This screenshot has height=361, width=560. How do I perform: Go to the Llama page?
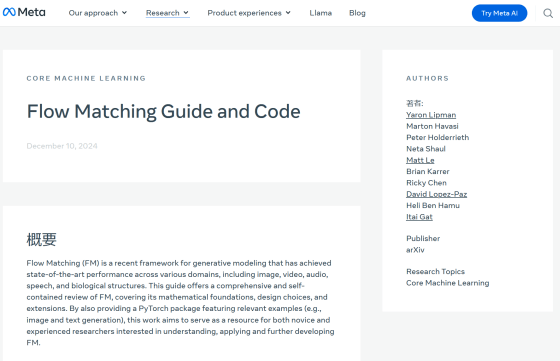pos(320,13)
